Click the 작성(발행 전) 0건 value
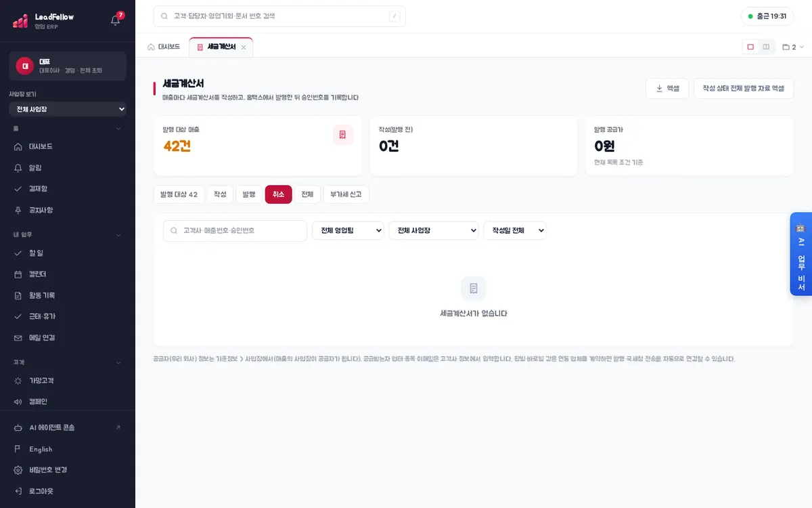The height and width of the screenshot is (508, 812). pyautogui.click(x=389, y=146)
